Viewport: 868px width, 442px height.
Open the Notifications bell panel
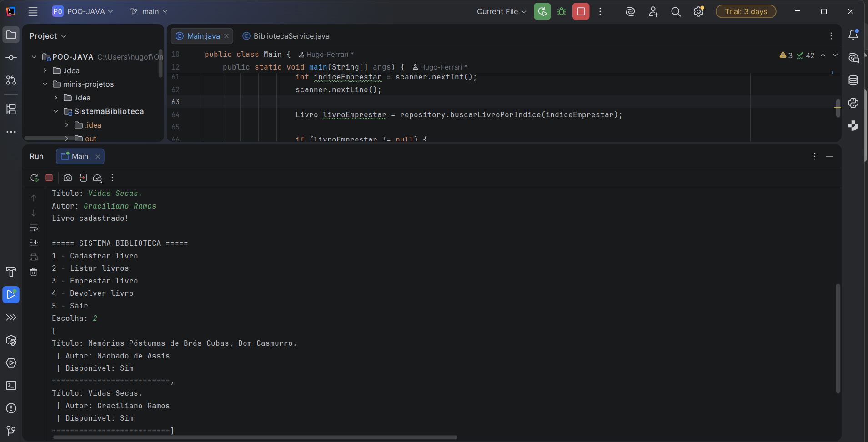[853, 35]
